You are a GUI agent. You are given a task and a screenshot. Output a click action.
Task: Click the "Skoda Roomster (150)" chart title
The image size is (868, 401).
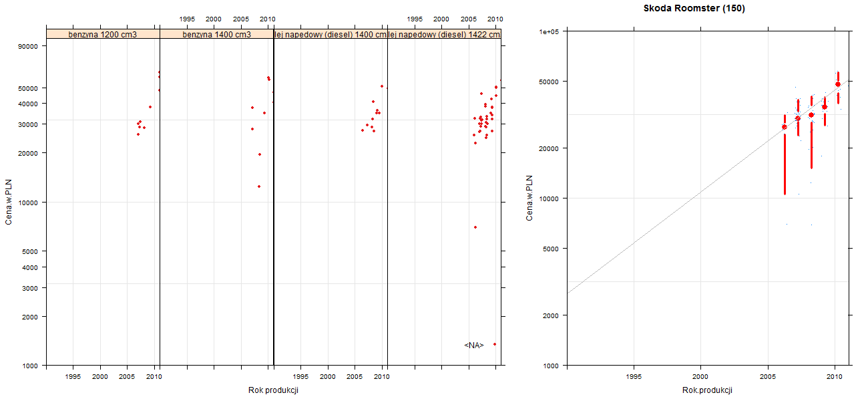[x=694, y=9]
